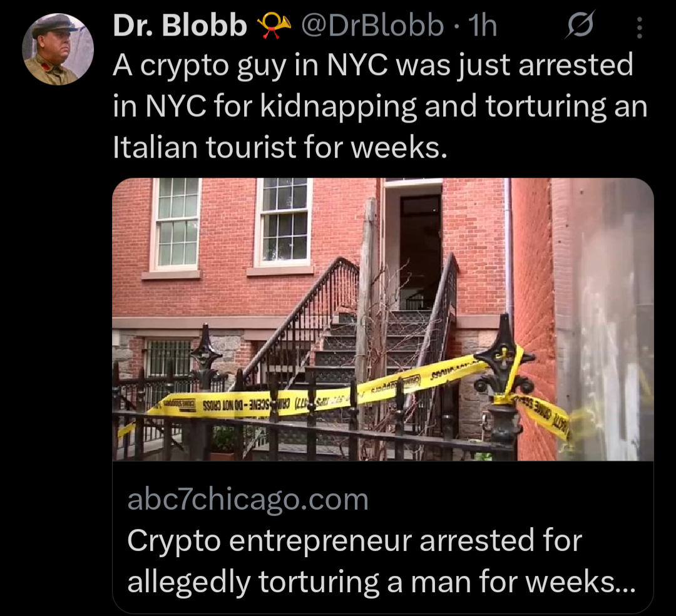Open the three-dot more options menu
676x616 pixels.
point(640,28)
